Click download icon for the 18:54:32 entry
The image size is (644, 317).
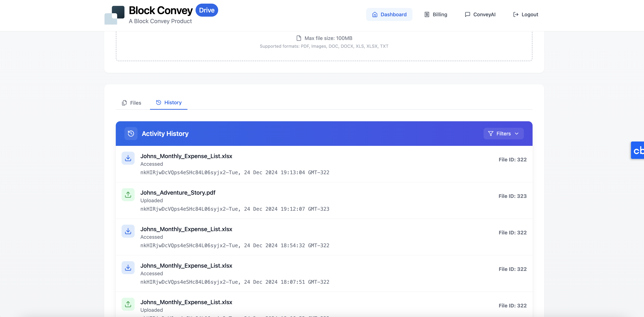tap(128, 231)
